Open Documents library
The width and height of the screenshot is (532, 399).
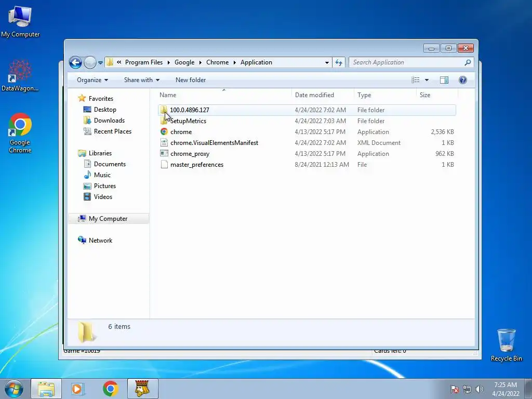click(x=110, y=164)
